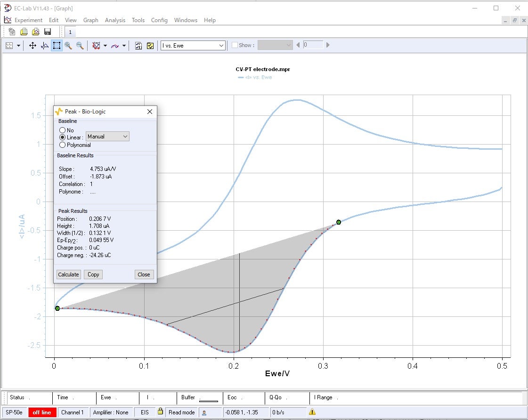The height and width of the screenshot is (420, 528).
Task: Click the 'EIS' status panel
Action: click(x=145, y=412)
